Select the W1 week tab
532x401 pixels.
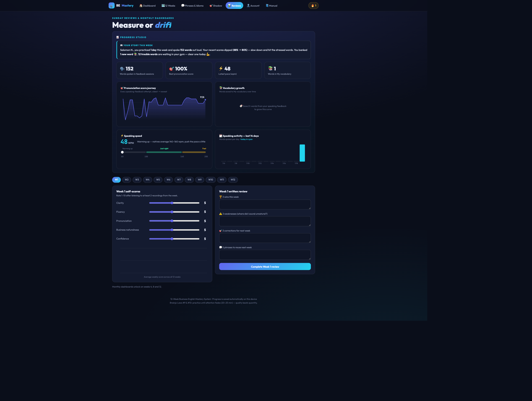click(116, 180)
